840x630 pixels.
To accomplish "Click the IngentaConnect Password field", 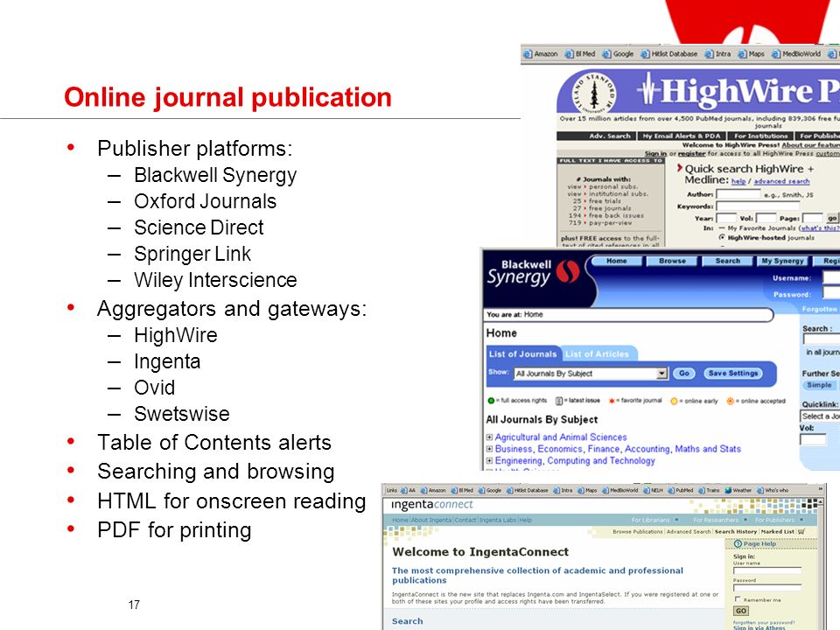I will (x=767, y=588).
